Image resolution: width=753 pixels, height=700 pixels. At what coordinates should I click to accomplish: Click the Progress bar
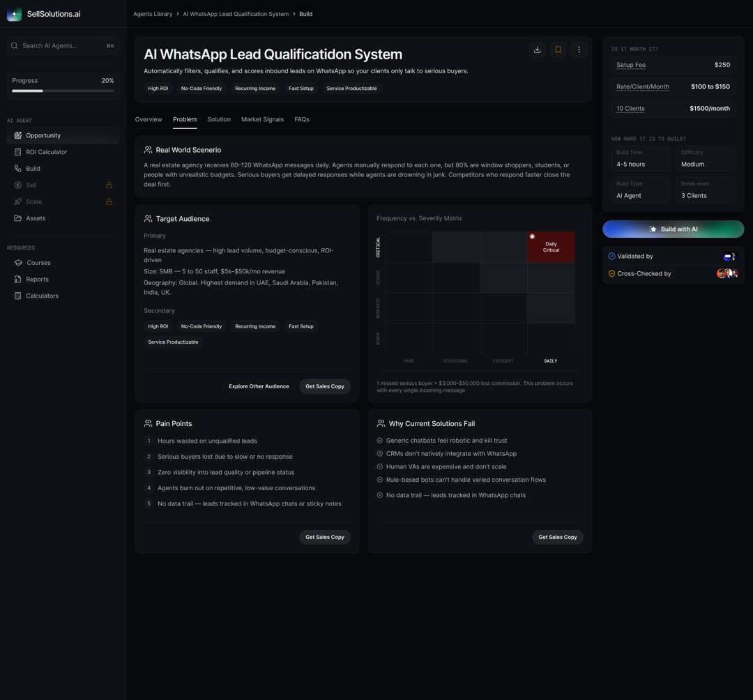(63, 91)
